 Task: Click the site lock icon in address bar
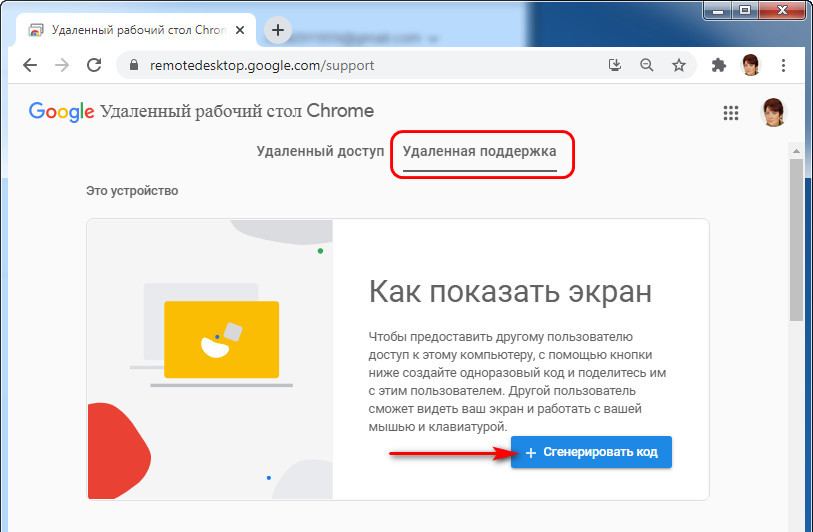pos(133,66)
